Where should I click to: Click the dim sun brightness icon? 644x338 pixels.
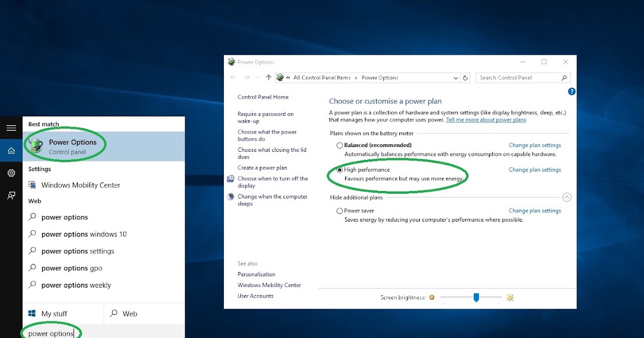coord(432,297)
